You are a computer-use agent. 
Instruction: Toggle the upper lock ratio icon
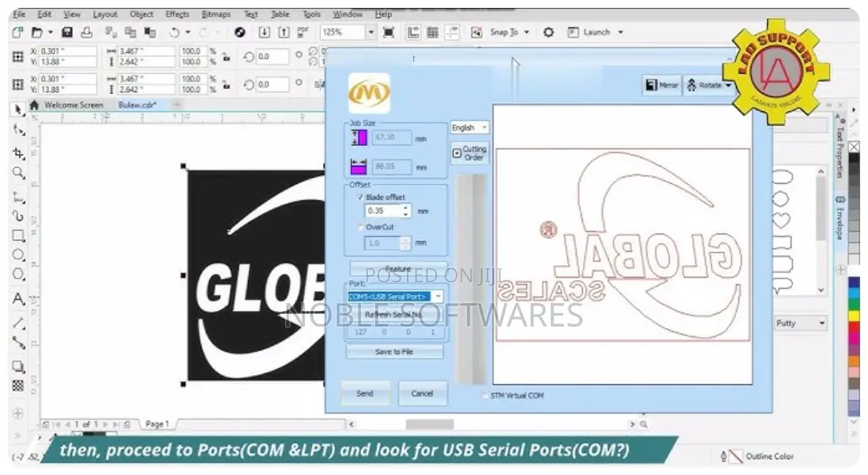(226, 57)
